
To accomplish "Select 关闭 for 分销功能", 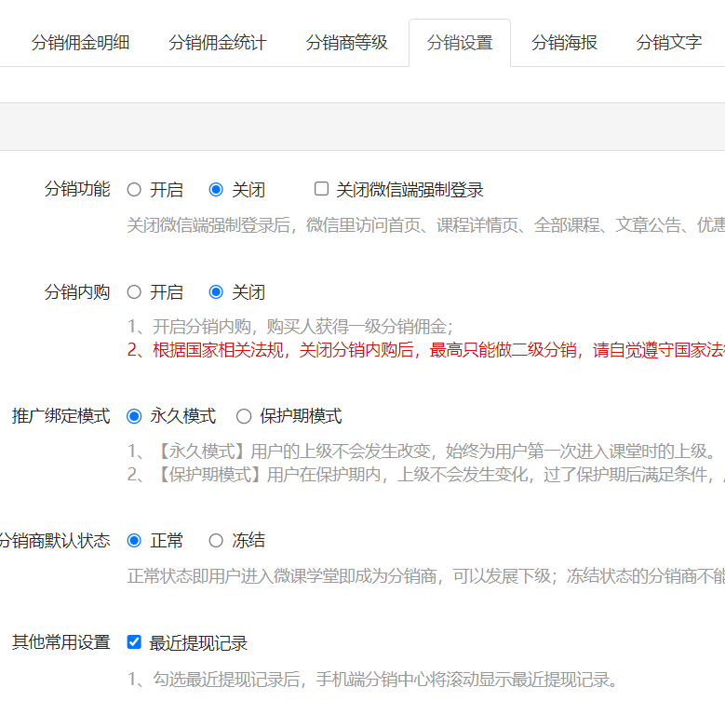I will [216, 189].
